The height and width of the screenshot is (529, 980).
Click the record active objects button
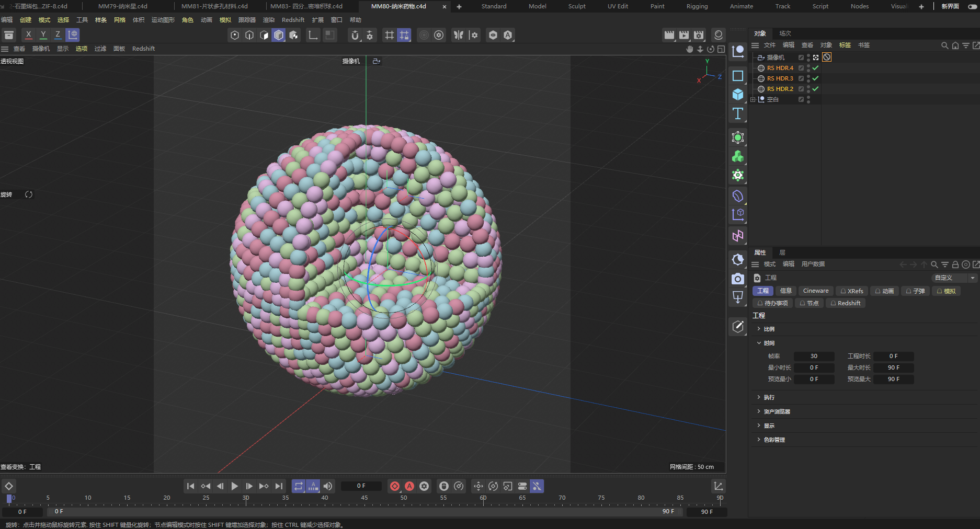pos(395,486)
